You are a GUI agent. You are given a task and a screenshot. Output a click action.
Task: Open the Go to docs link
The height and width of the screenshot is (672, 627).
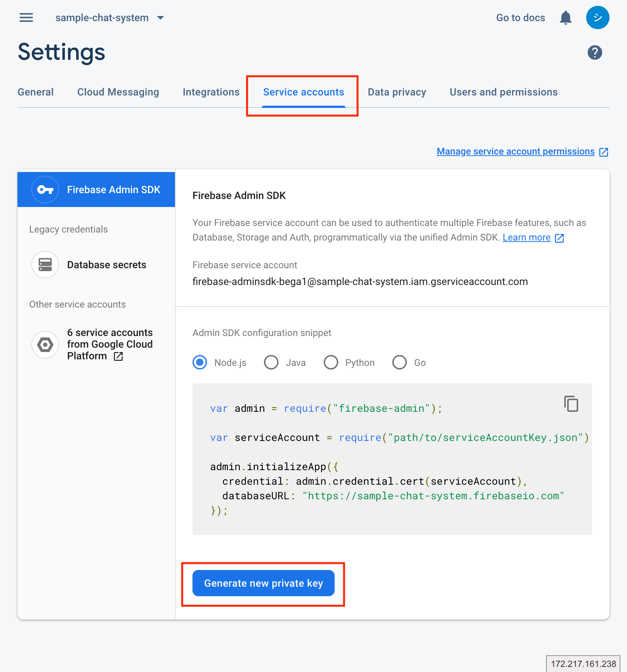pos(521,17)
